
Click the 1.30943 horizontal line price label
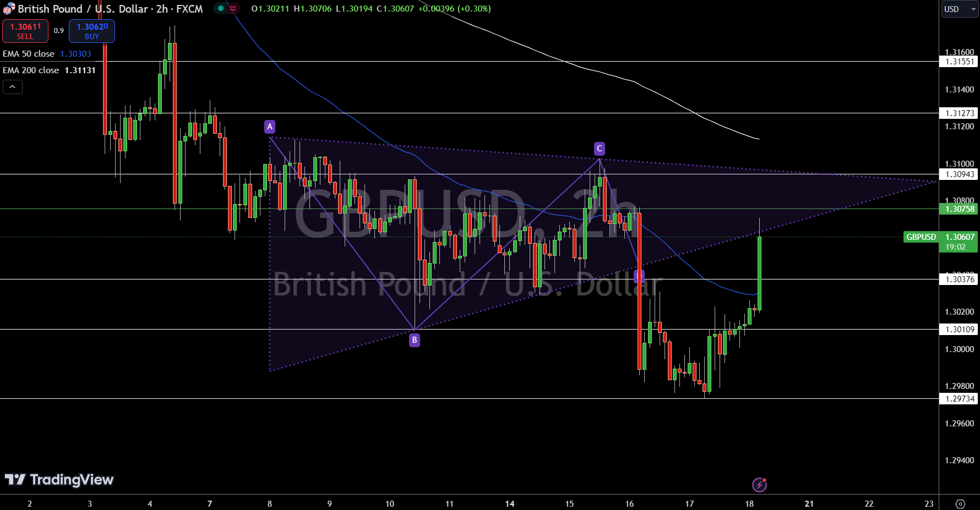[x=959, y=174]
